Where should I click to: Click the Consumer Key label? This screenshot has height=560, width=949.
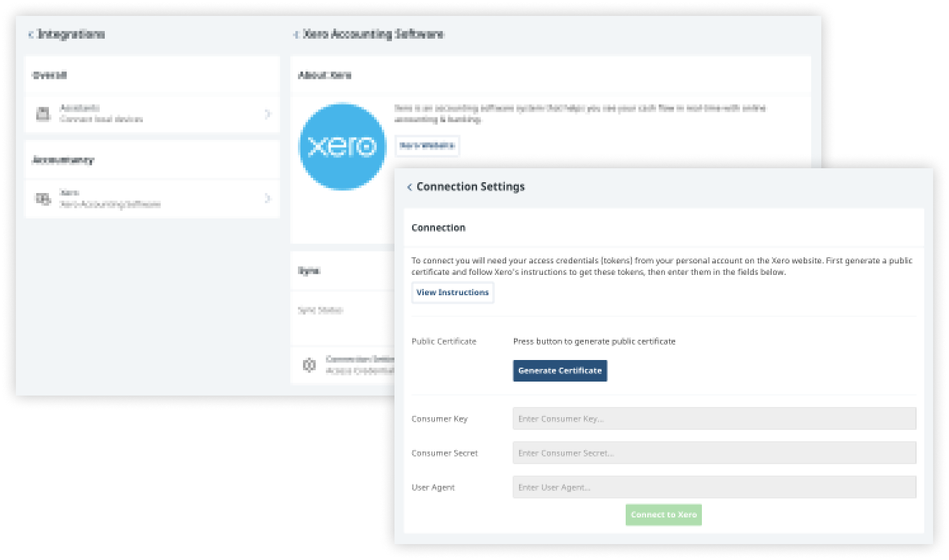point(440,419)
